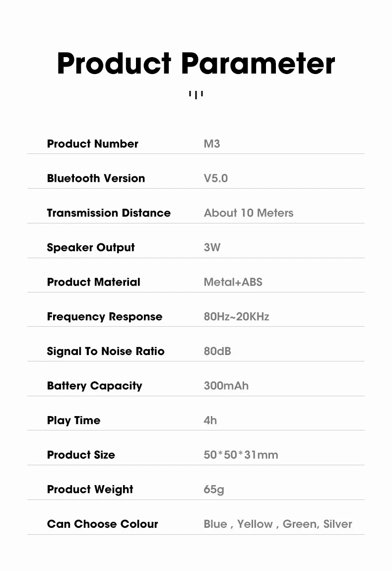This screenshot has width=392, height=571.
Task: Click the Play Time label
Action: click(x=73, y=421)
